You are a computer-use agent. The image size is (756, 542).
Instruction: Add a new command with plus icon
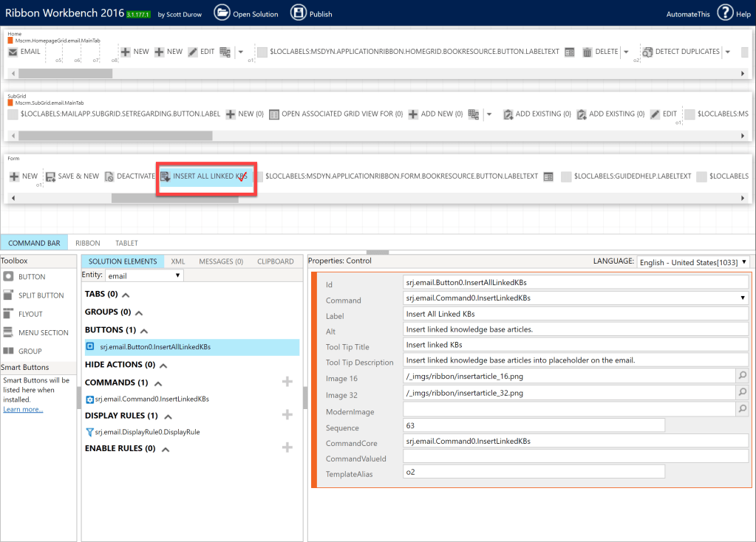(287, 382)
